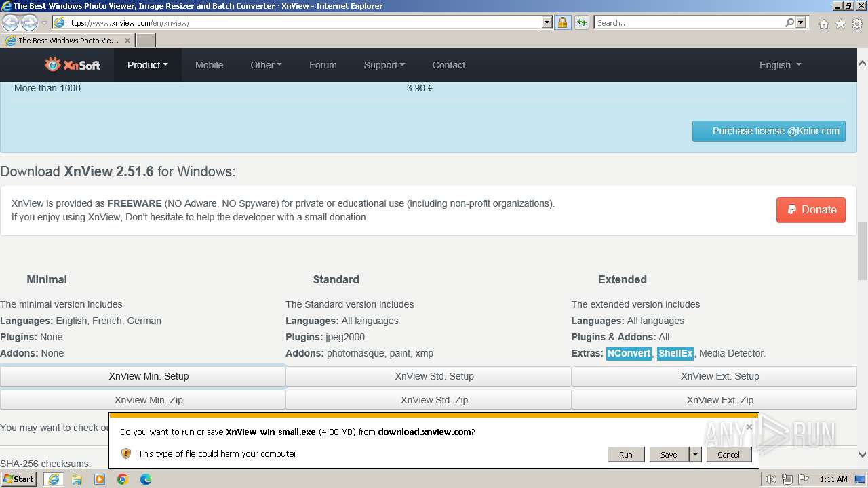Open the Mobile menu item
868x488 pixels.
point(209,65)
